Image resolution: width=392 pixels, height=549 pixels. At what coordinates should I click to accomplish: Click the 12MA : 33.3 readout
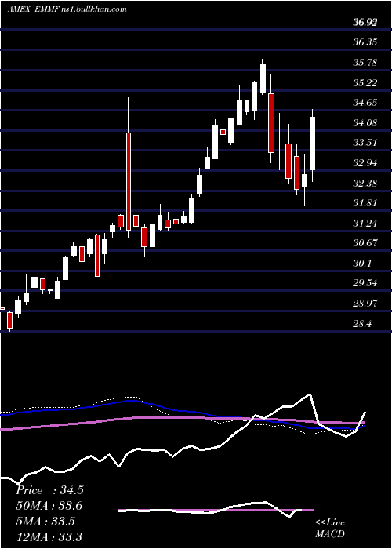pos(49,536)
